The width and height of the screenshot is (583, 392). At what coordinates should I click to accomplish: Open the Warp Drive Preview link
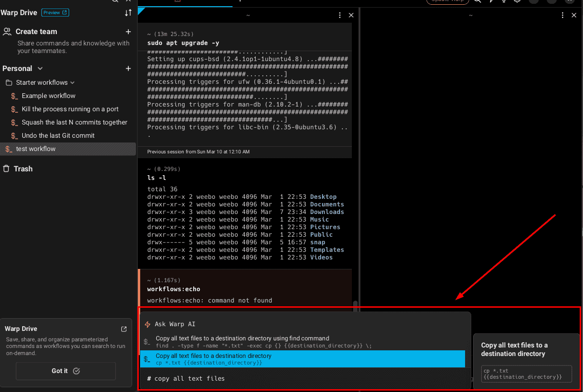55,13
